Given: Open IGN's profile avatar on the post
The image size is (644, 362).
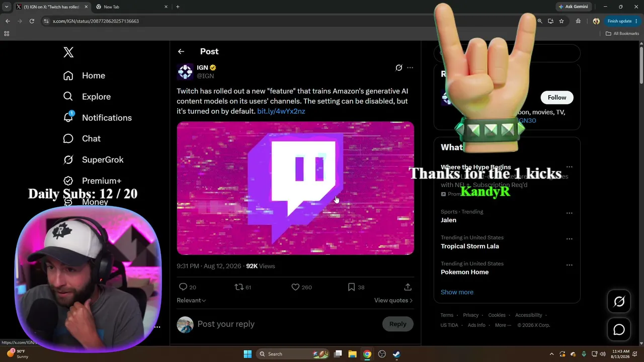Looking at the screenshot, I should pos(185,71).
